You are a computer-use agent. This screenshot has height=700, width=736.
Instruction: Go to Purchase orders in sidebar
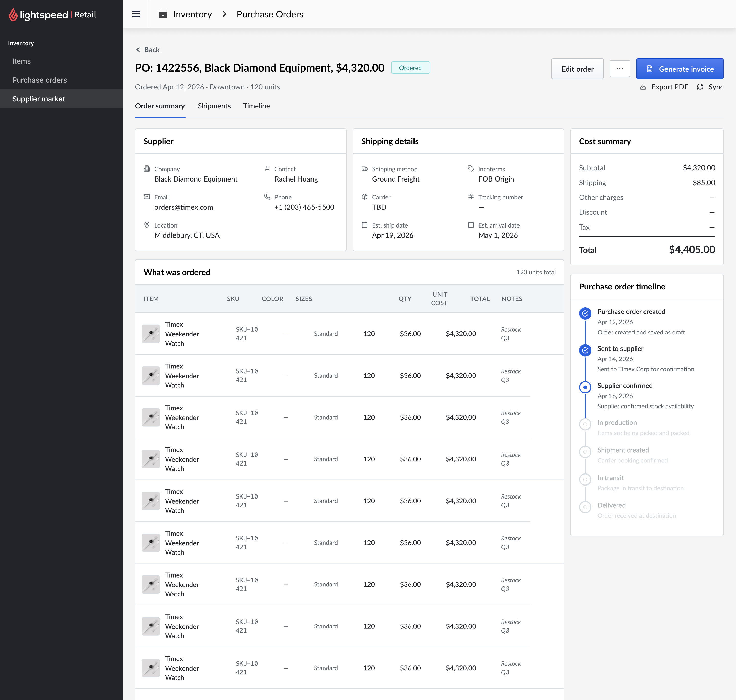pyautogui.click(x=61, y=80)
